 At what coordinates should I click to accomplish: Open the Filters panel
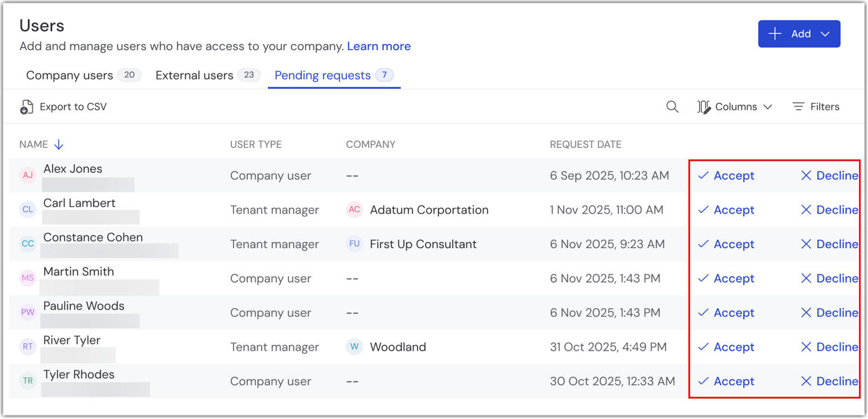(816, 107)
